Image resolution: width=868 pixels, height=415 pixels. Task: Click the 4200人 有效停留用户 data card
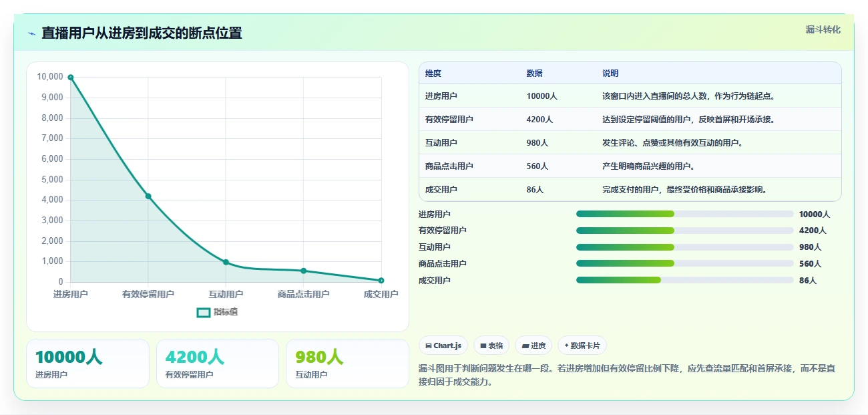pos(217,364)
